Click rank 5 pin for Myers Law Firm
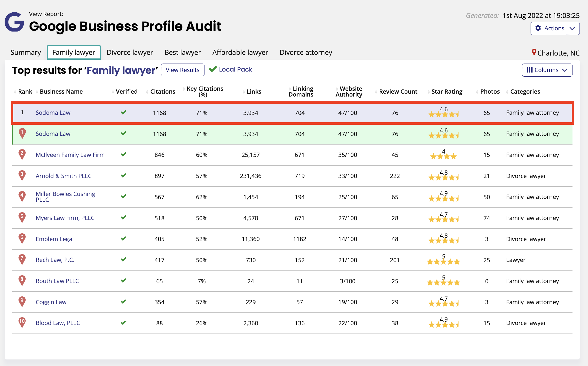Viewport: 588px width, 366px height. tap(22, 218)
